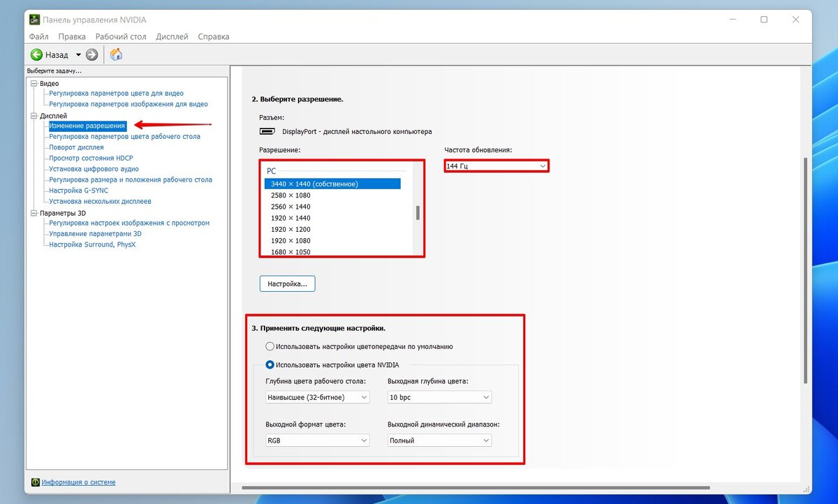Viewport: 838px width, 504px height.
Task: Collapse the Параметры 3D tree node
Action: pyautogui.click(x=34, y=213)
